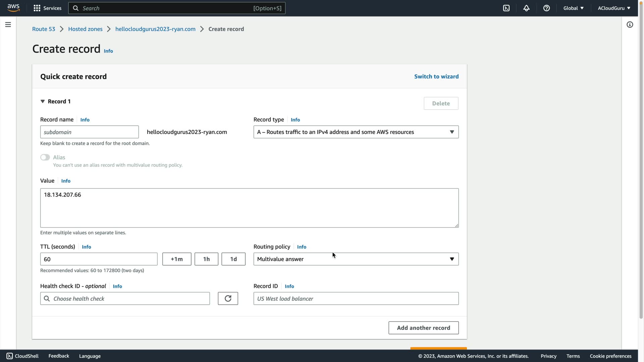644x362 pixels.
Task: Open the Record type dropdown
Action: pyautogui.click(x=356, y=132)
